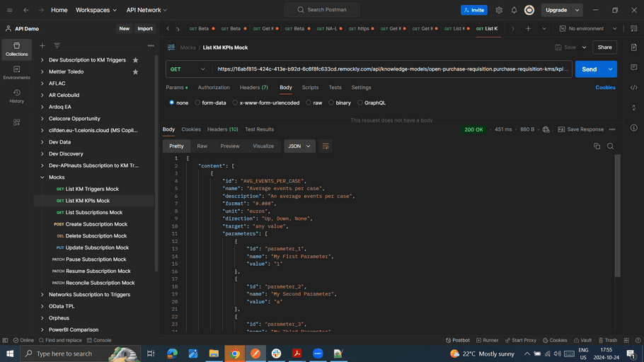644x362 pixels.
Task: Open the Environments sidebar panel
Action: tap(16, 73)
